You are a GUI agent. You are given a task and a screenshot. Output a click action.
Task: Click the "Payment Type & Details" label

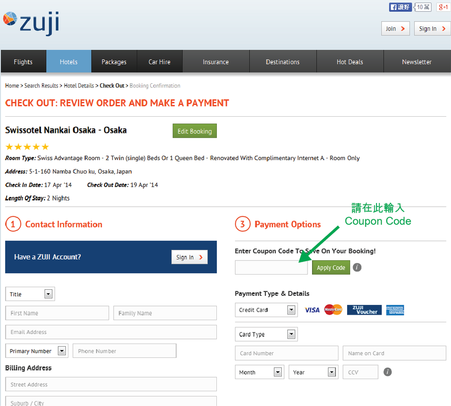click(272, 293)
